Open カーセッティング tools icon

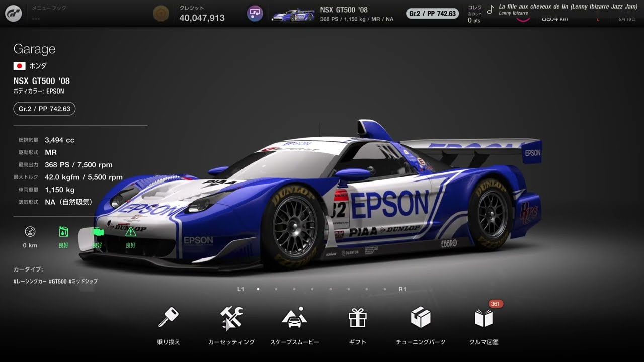pyautogui.click(x=231, y=318)
